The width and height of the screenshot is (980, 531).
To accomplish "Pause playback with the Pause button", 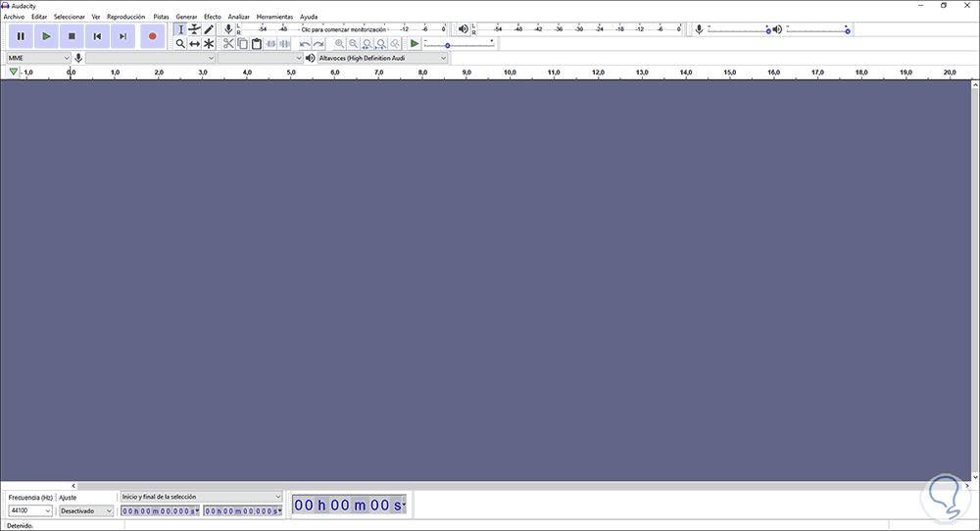I will pos(21,36).
